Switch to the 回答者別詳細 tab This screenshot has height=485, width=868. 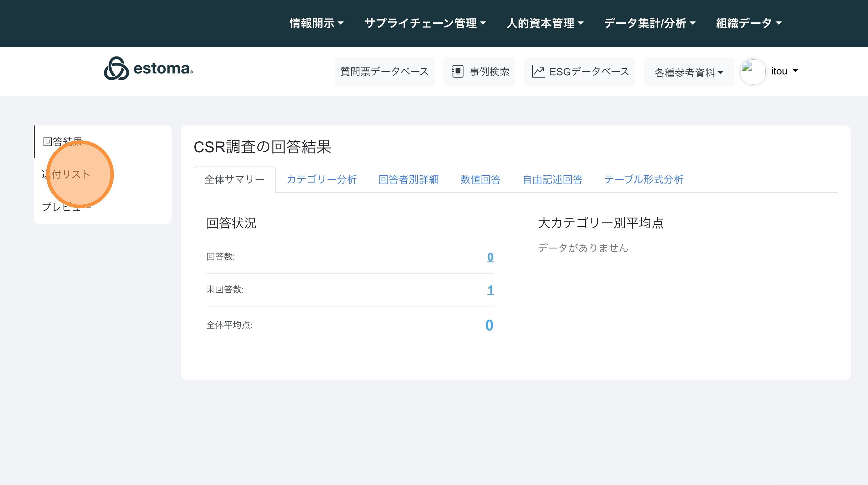(408, 179)
